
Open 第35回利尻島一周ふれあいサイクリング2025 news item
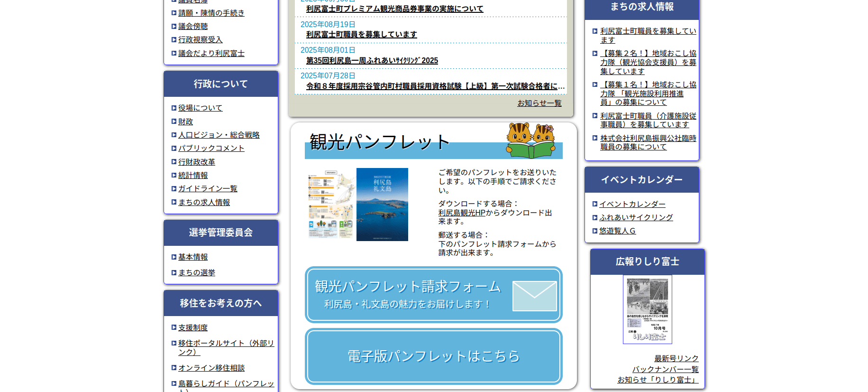point(372,61)
